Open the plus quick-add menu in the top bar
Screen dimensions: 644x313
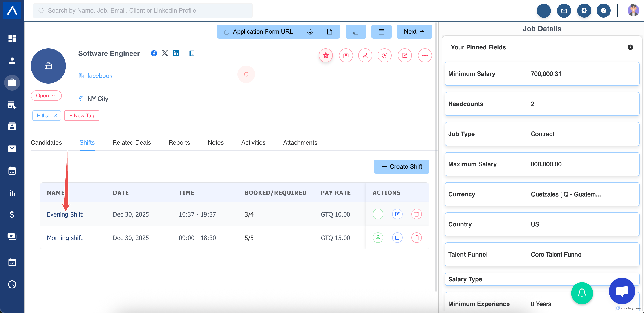pyautogui.click(x=543, y=11)
